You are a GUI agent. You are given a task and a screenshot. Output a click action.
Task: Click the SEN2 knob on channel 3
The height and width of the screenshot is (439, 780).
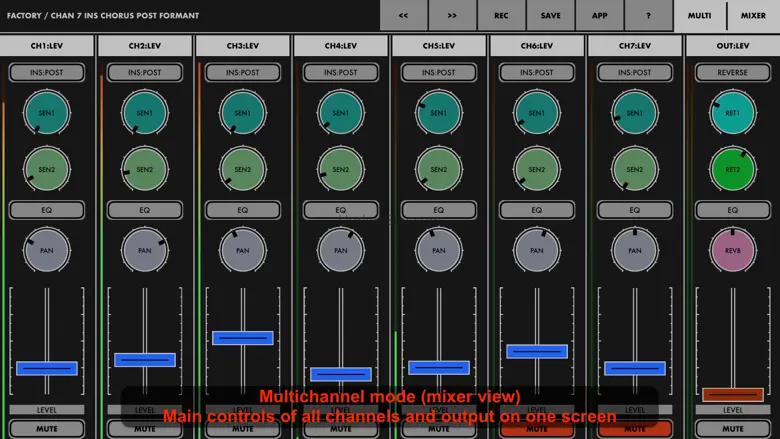coord(243,169)
